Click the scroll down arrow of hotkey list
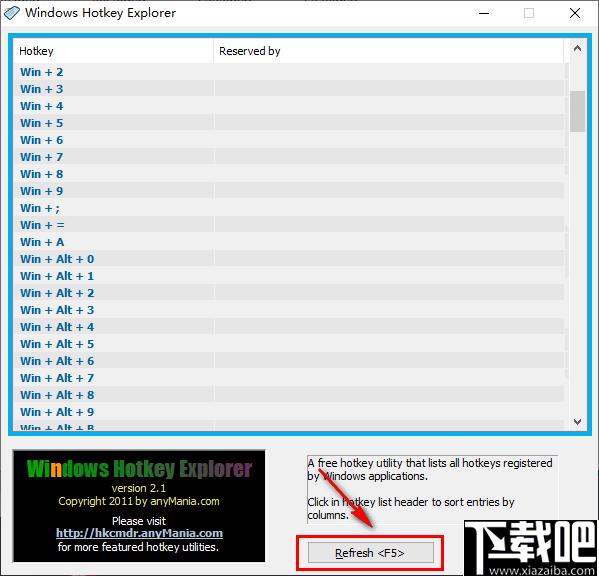The height and width of the screenshot is (576, 599). [577, 422]
